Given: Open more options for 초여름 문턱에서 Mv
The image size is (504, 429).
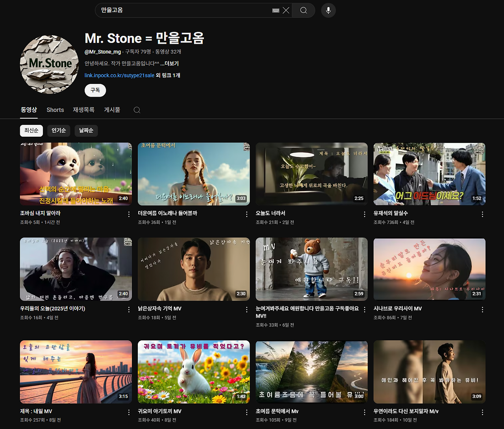Looking at the screenshot, I should pyautogui.click(x=365, y=412).
